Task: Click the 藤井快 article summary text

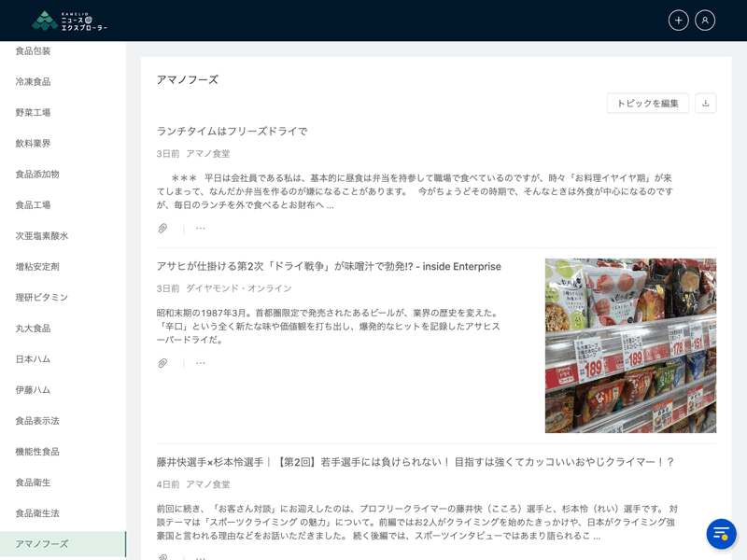Action: tap(416, 523)
